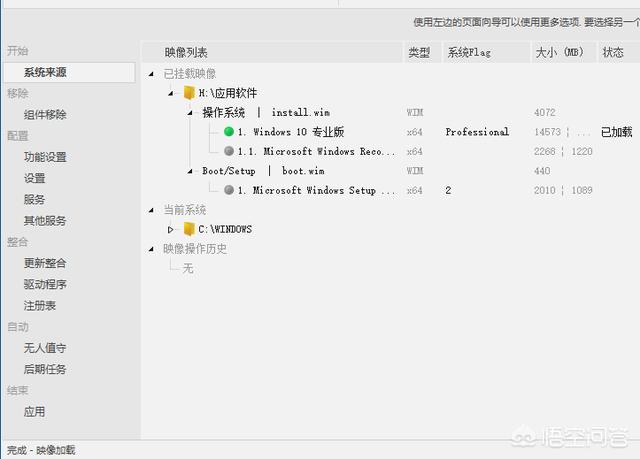Click gray dot beside Microsoft Windows Setup entry
This screenshot has width=640, height=459.
229,190
